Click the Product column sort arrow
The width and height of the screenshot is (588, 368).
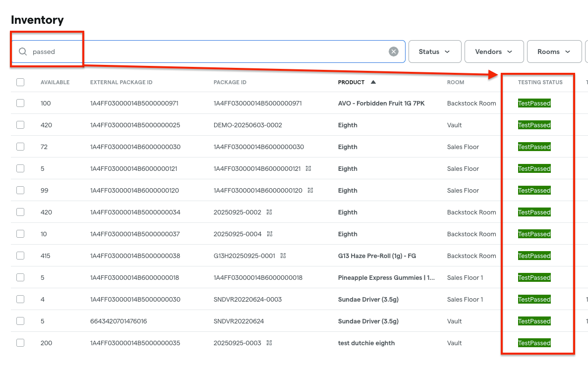tap(373, 82)
